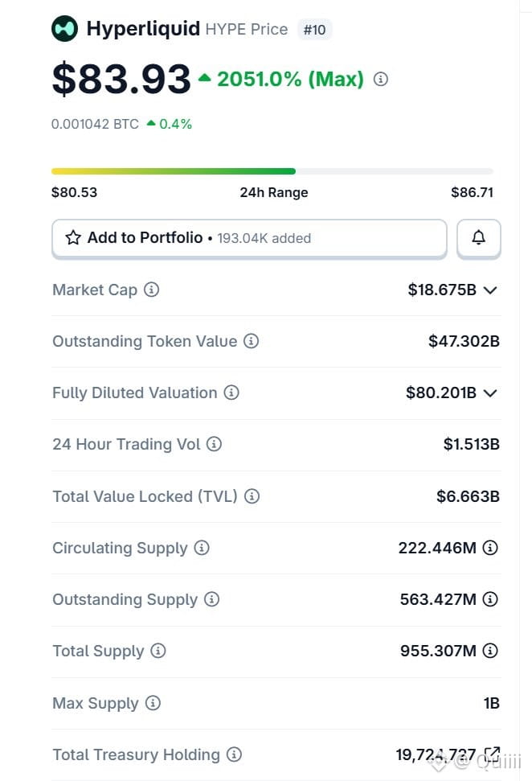Click info icon next to 222.446M value
The width and height of the screenshot is (532, 781).
tap(490, 548)
